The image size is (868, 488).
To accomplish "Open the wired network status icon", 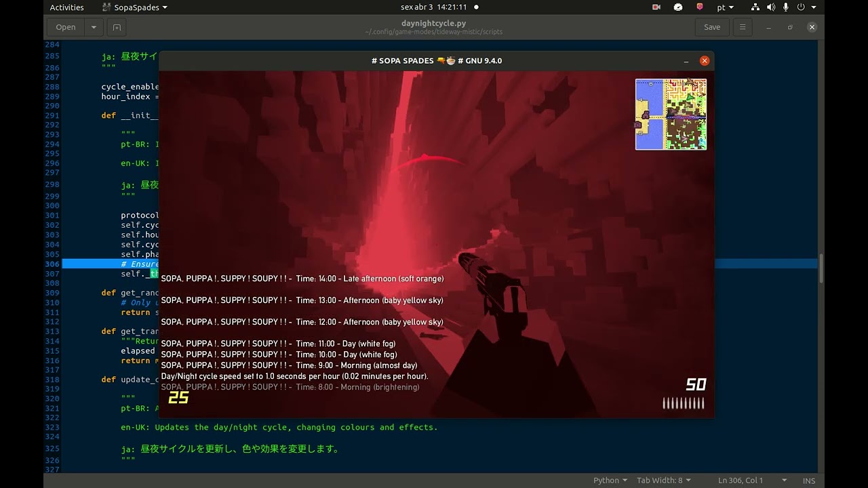I will [x=756, y=7].
